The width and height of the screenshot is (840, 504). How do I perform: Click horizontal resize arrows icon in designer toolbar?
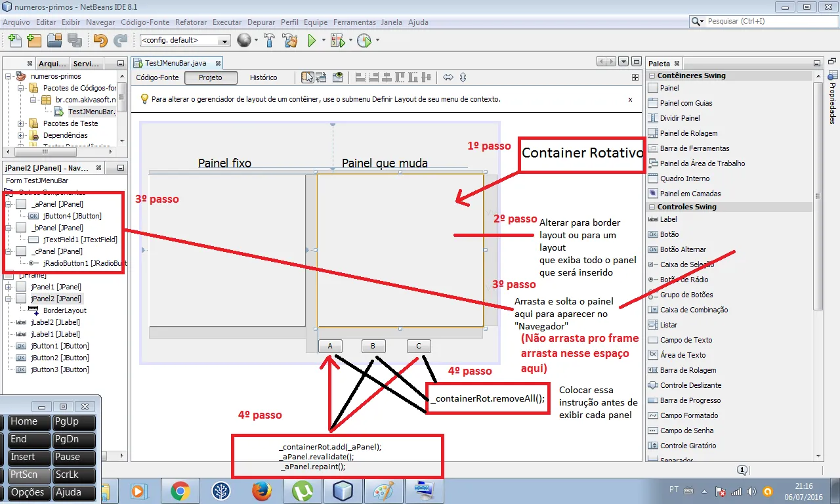pyautogui.click(x=448, y=77)
